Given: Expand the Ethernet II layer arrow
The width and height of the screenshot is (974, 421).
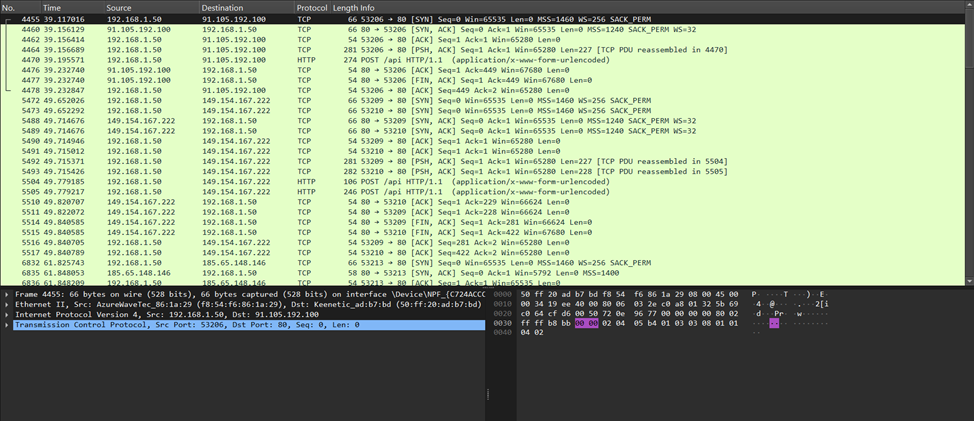Looking at the screenshot, I should [7, 305].
